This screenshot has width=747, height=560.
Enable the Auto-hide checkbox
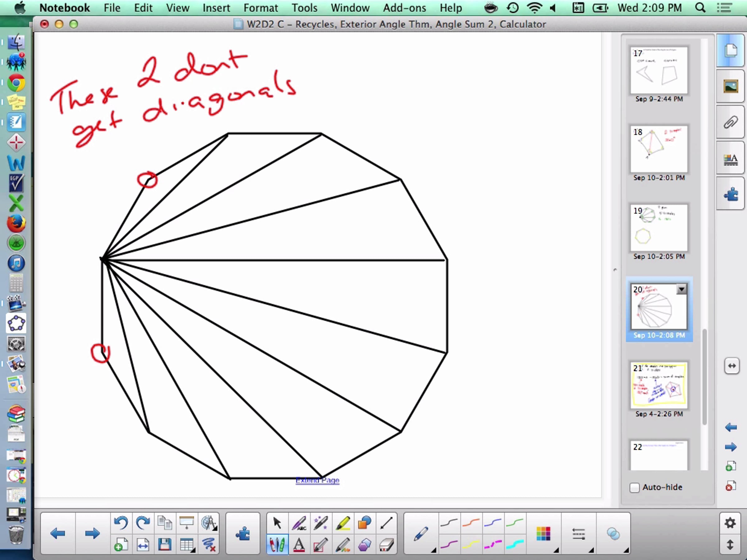click(x=635, y=488)
